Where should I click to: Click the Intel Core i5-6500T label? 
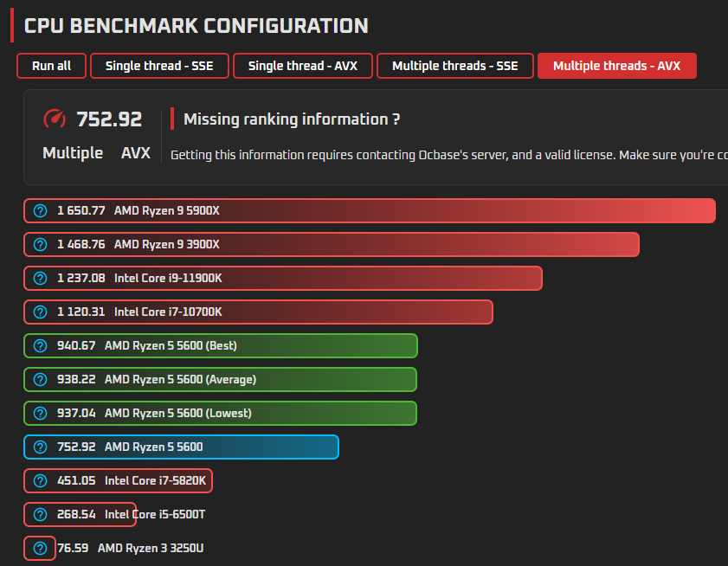(x=155, y=514)
